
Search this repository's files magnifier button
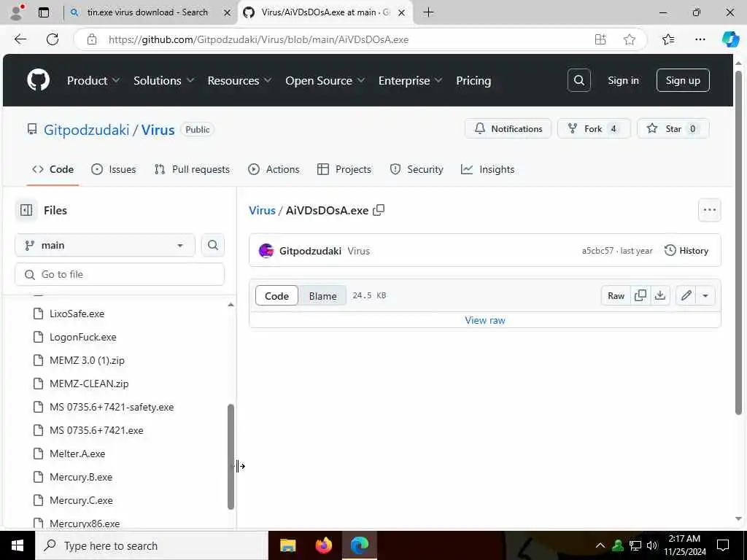point(213,245)
